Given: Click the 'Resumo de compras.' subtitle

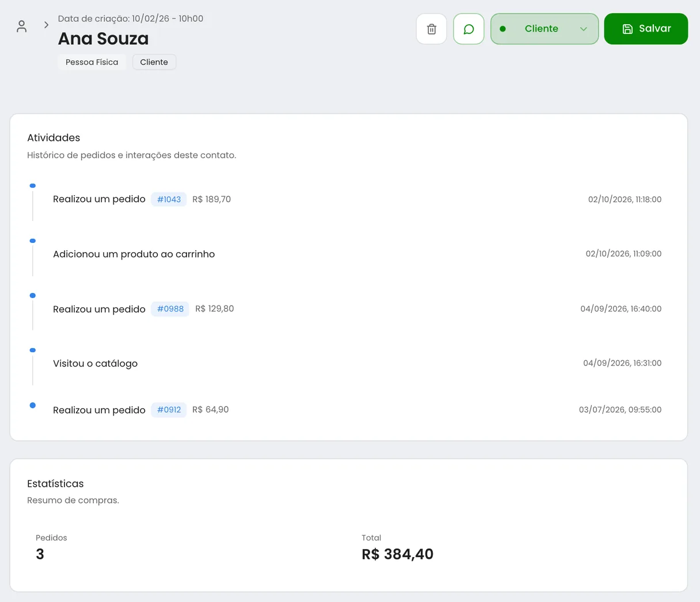Looking at the screenshot, I should (x=73, y=501).
